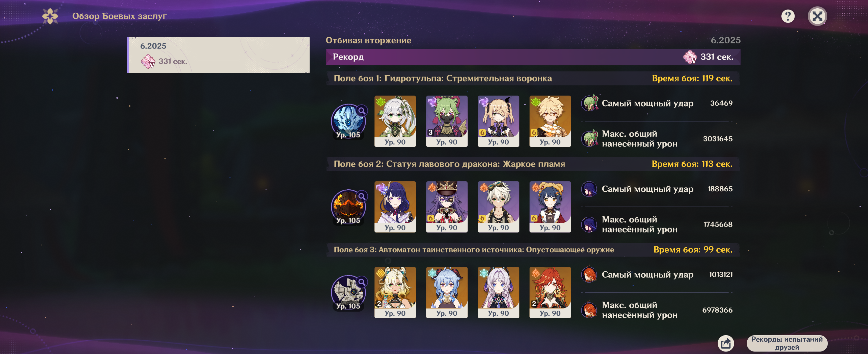The image size is (868, 354).
Task: Click the share icon at bottom right
Action: pyautogui.click(x=725, y=343)
